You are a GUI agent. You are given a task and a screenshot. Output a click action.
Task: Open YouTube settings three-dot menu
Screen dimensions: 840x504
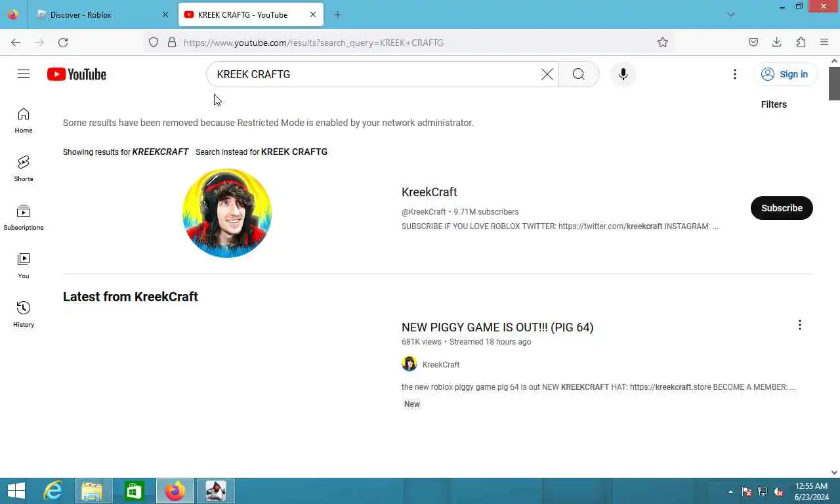coord(735,74)
